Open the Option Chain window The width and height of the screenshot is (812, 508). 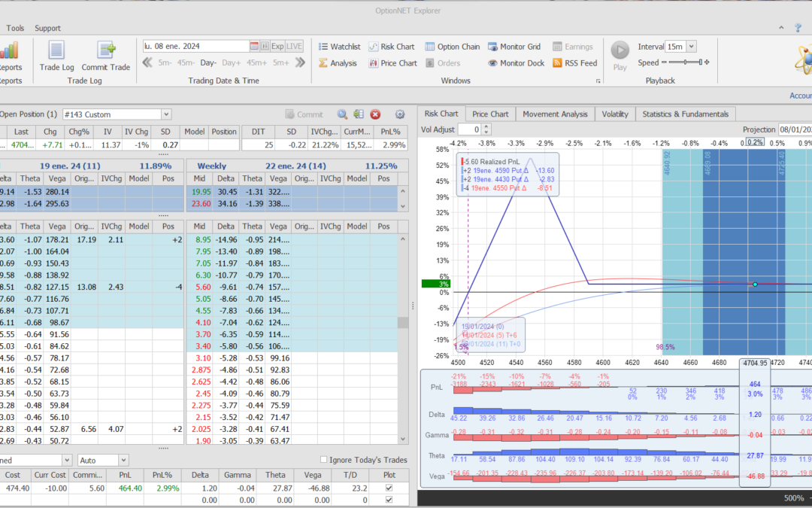pyautogui.click(x=453, y=47)
